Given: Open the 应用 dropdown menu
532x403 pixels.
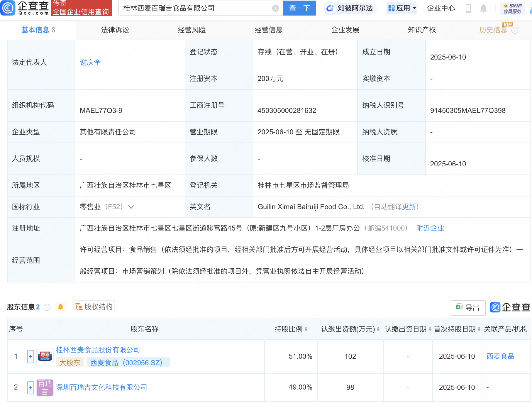Looking at the screenshot, I should tap(402, 8).
